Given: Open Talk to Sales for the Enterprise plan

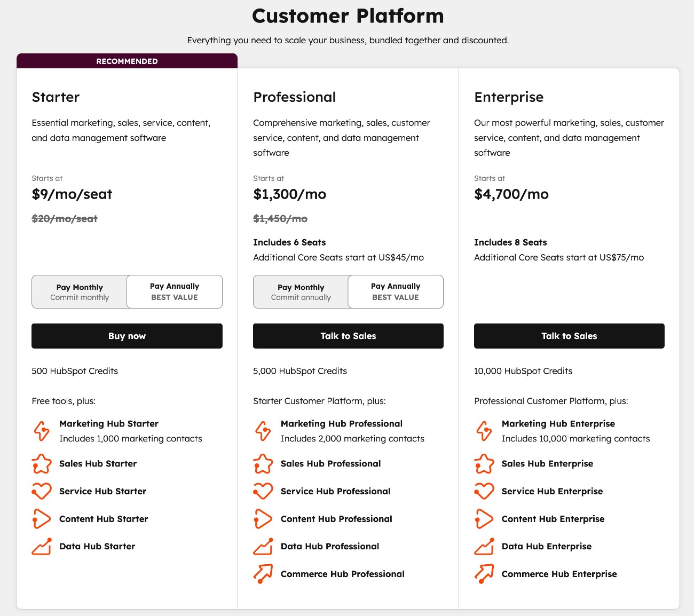Looking at the screenshot, I should coord(569,336).
